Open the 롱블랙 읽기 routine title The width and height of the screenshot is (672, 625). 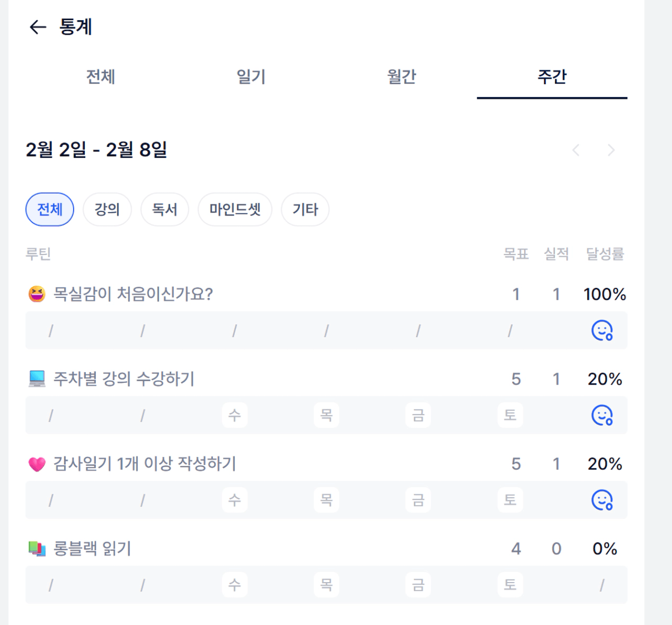(x=92, y=549)
